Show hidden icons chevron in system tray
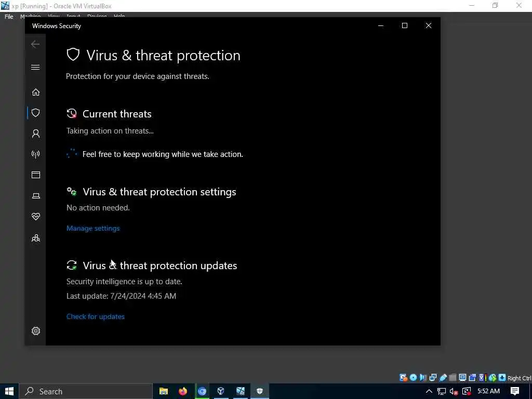 pos(429,391)
